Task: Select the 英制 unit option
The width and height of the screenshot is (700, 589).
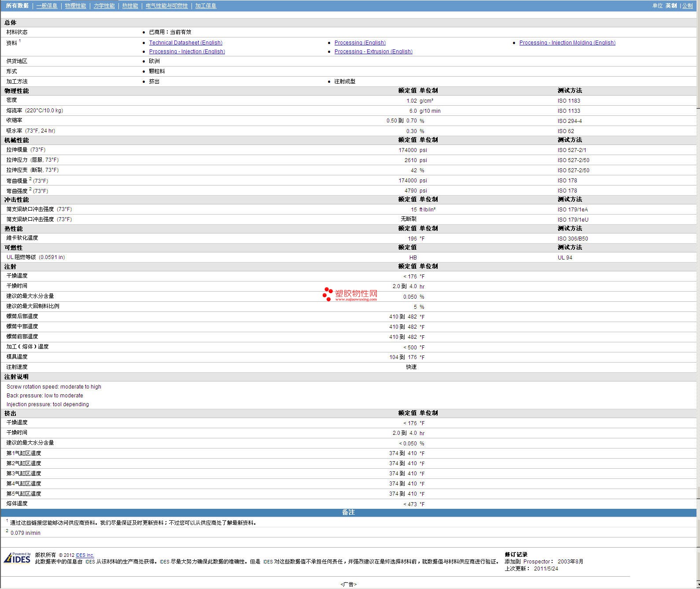Action: 671,6
